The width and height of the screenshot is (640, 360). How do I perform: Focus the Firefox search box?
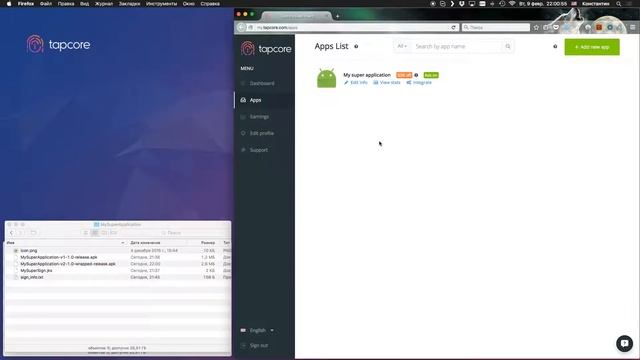[496, 27]
